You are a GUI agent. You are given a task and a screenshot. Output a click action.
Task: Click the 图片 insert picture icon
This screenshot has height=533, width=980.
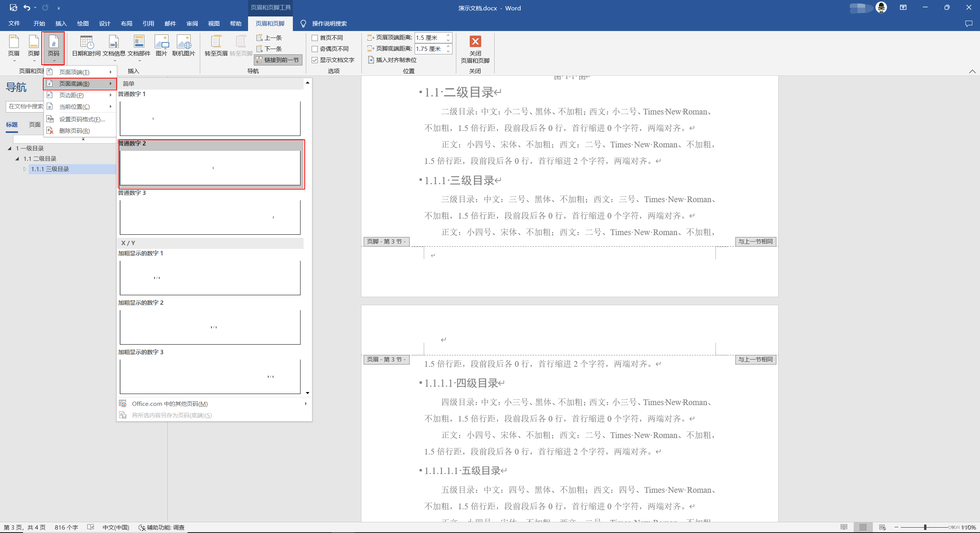[162, 47]
